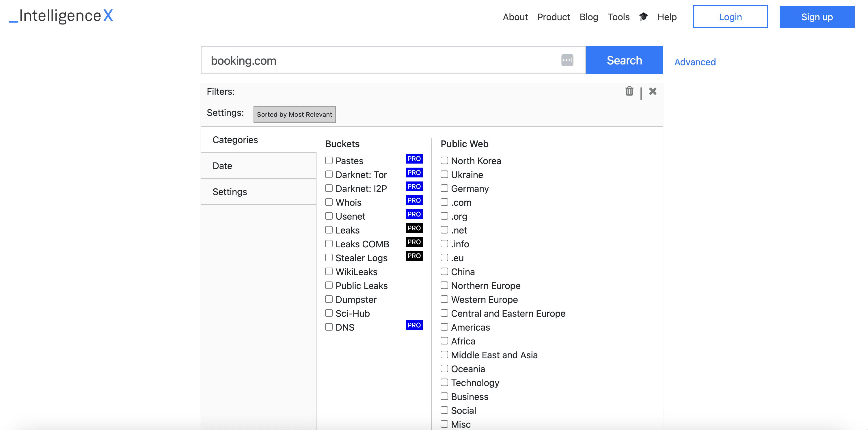868x430 pixels.
Task: Open the Sorted by Most Relevant selector
Action: 295,114
